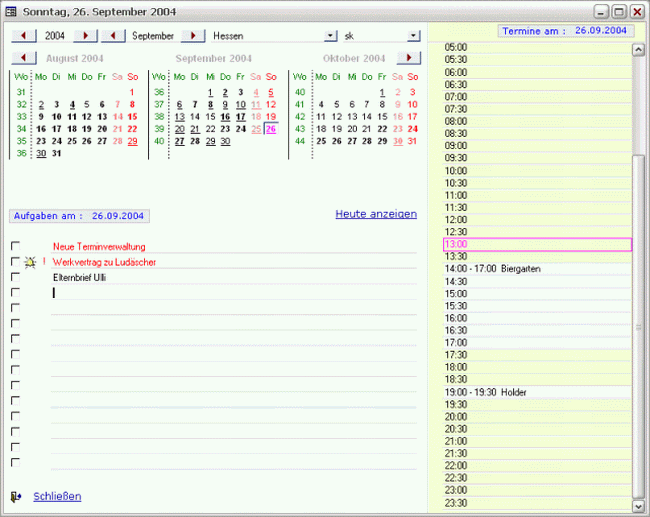The image size is (650, 517).
Task: Tick the checkbox for Elternbrief Ulli
Action: (15, 277)
